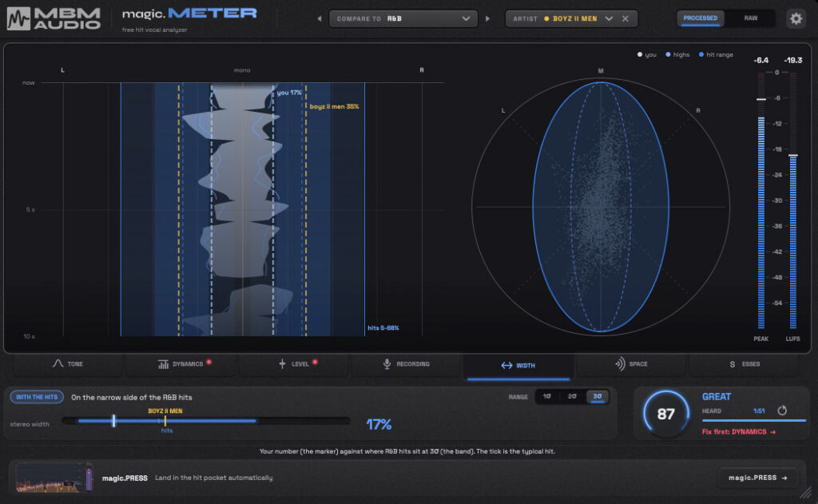Open the Space tab
Screen dimensions: 818x504
[x=631, y=364]
